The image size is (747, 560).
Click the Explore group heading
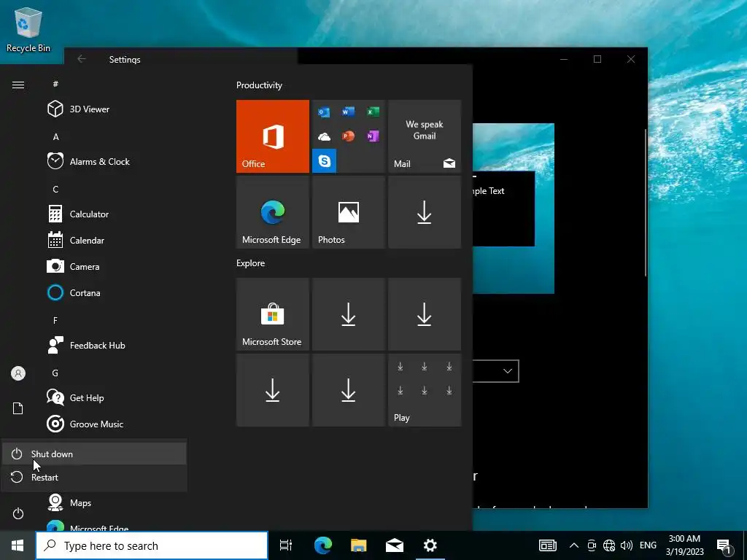pos(251,263)
